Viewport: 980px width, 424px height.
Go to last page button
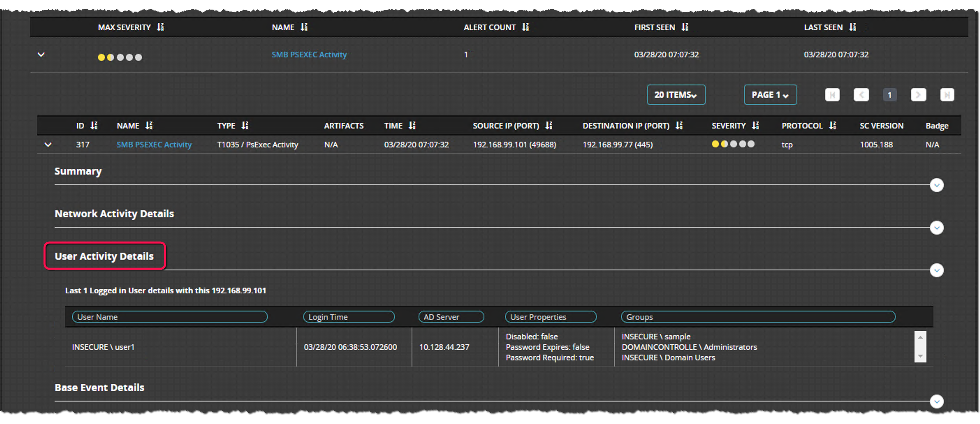[947, 95]
